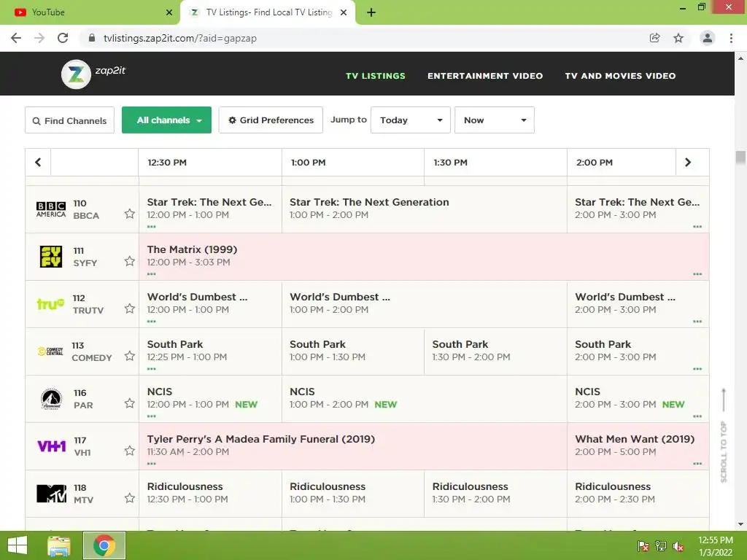Open File Explorer from the taskbar
This screenshot has width=747, height=560.
click(x=59, y=545)
